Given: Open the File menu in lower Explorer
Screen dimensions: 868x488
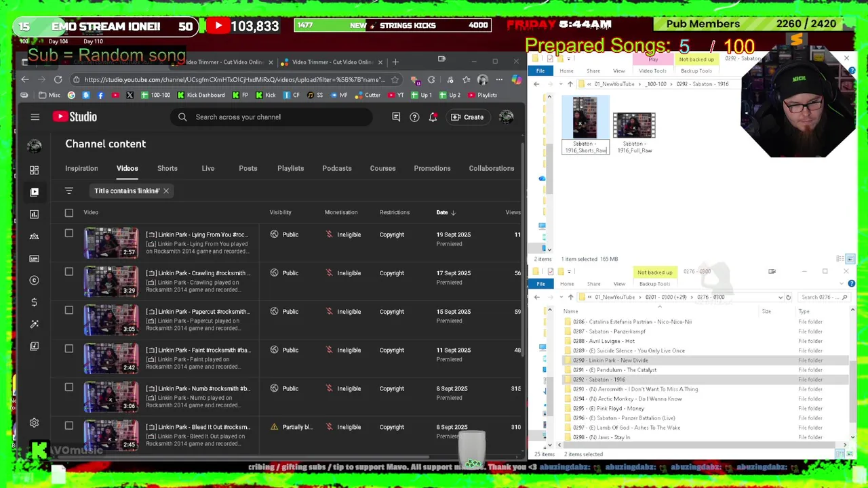Looking at the screenshot, I should click(x=540, y=284).
